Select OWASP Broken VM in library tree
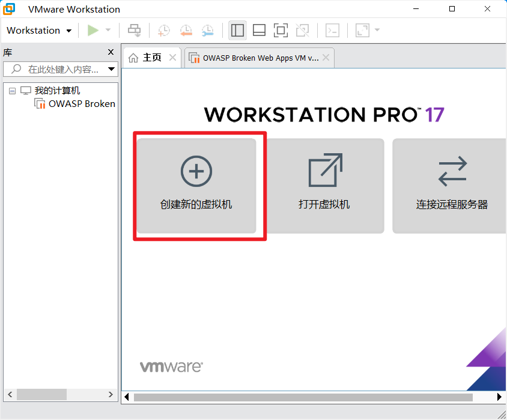507x420 pixels. click(x=82, y=104)
